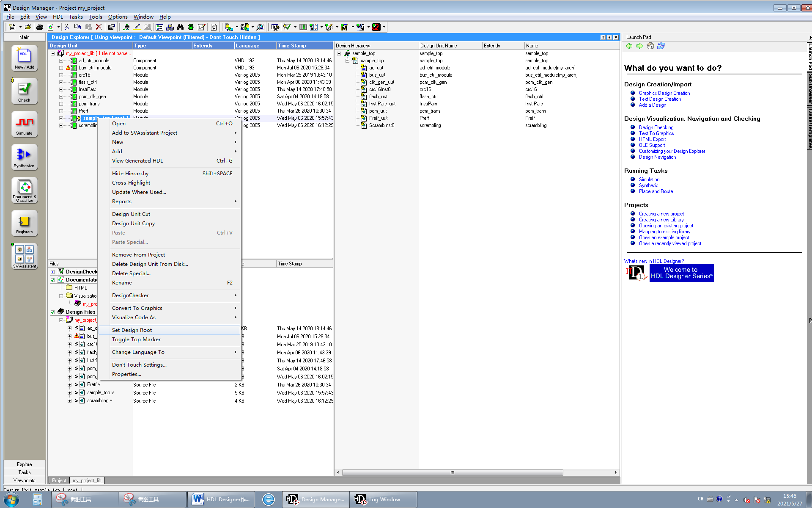Click the Check tool in Main sidebar

pyautogui.click(x=24, y=91)
